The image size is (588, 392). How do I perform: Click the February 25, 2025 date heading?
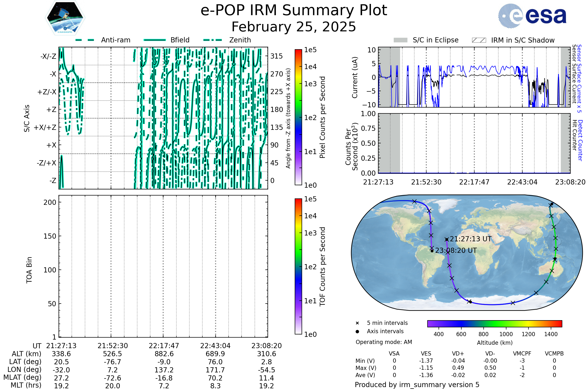coord(294,27)
